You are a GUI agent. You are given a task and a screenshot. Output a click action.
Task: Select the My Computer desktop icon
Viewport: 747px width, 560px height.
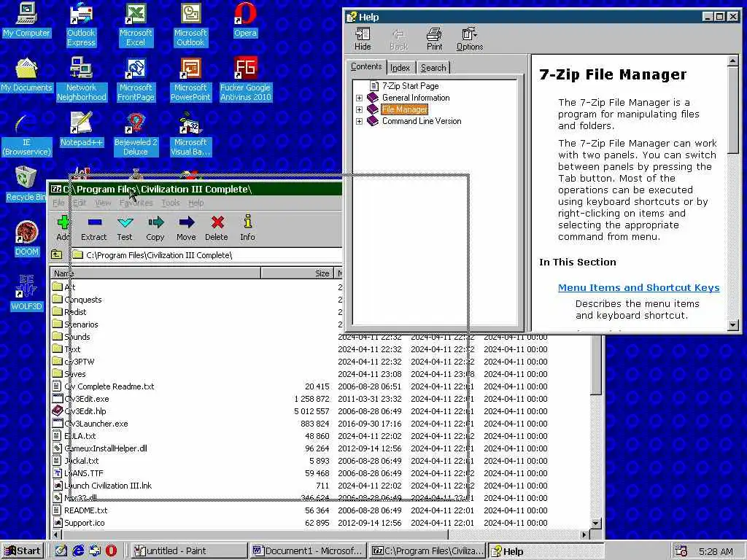26,20
